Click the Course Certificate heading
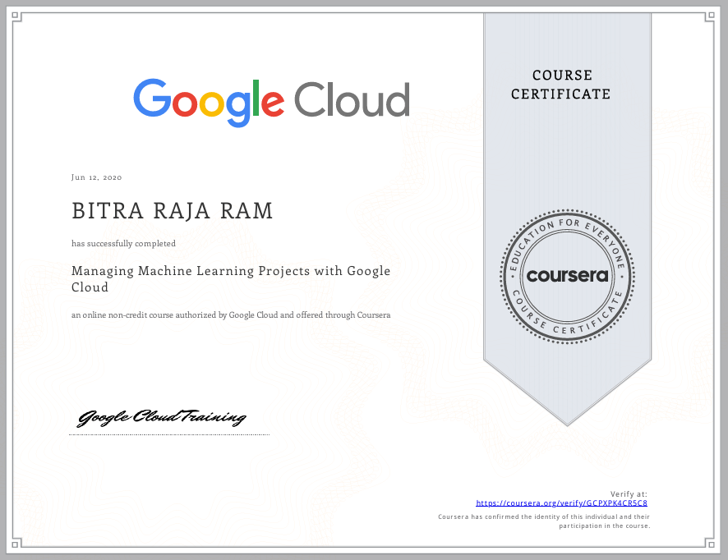Viewport: 728px width, 560px height. tap(561, 85)
